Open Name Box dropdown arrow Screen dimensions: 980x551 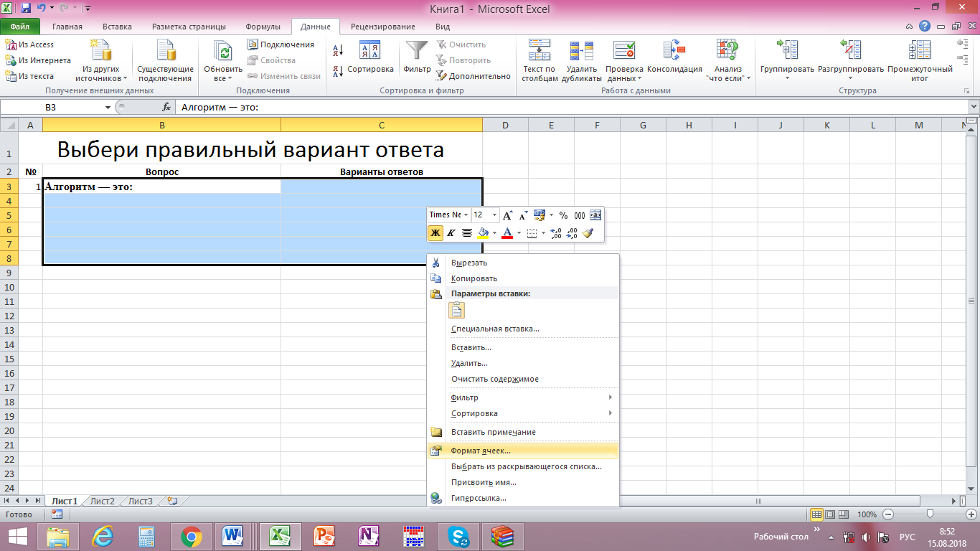tap(108, 107)
